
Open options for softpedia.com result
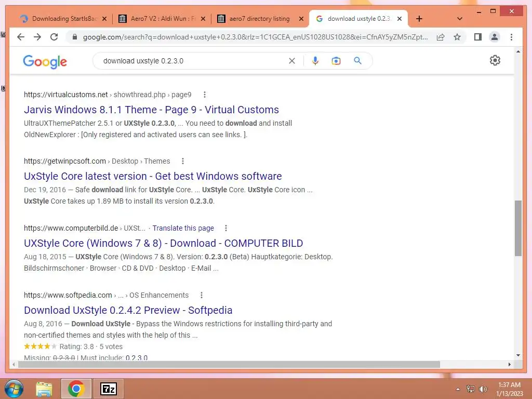tap(202, 295)
